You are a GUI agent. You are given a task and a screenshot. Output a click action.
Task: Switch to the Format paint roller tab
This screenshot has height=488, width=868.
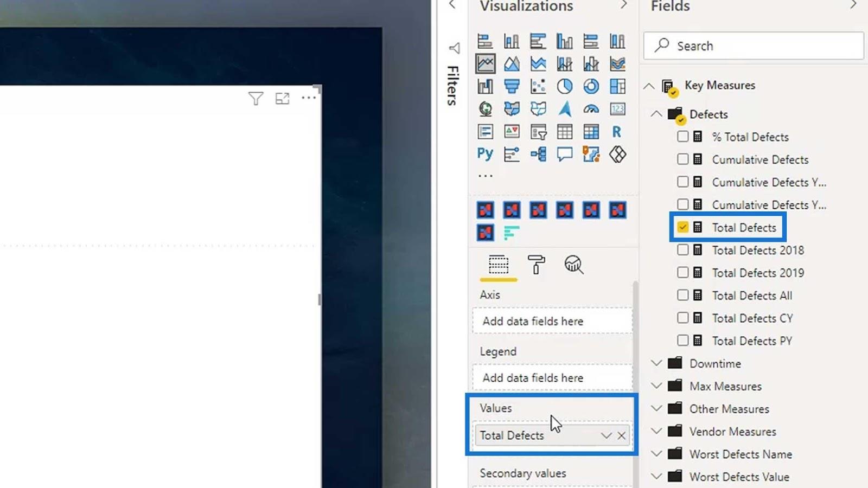pos(536,265)
